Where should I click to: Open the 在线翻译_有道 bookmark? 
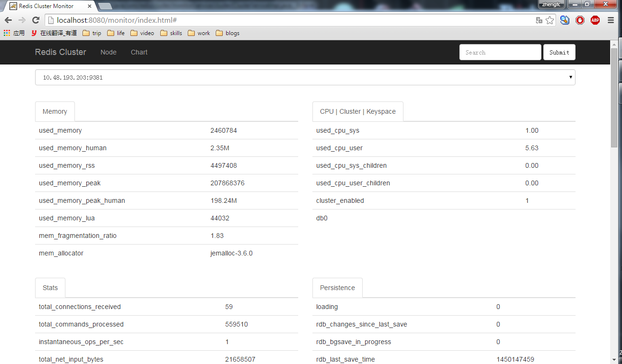click(x=54, y=33)
